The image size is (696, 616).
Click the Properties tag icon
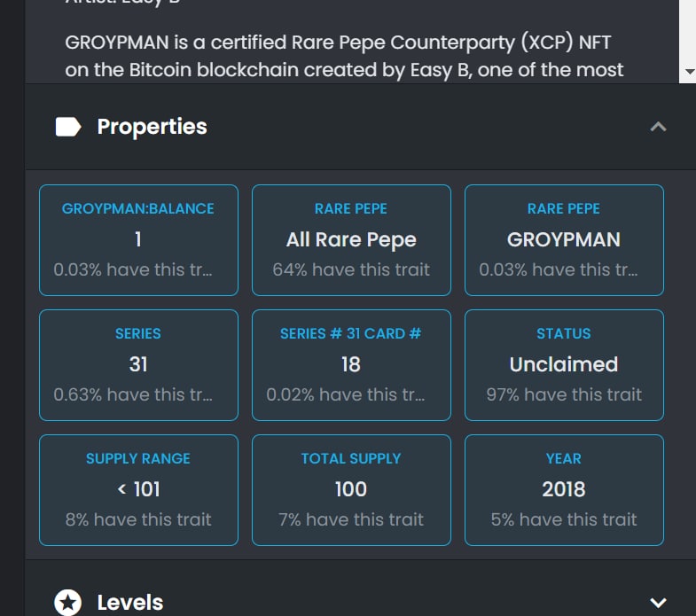(67, 127)
